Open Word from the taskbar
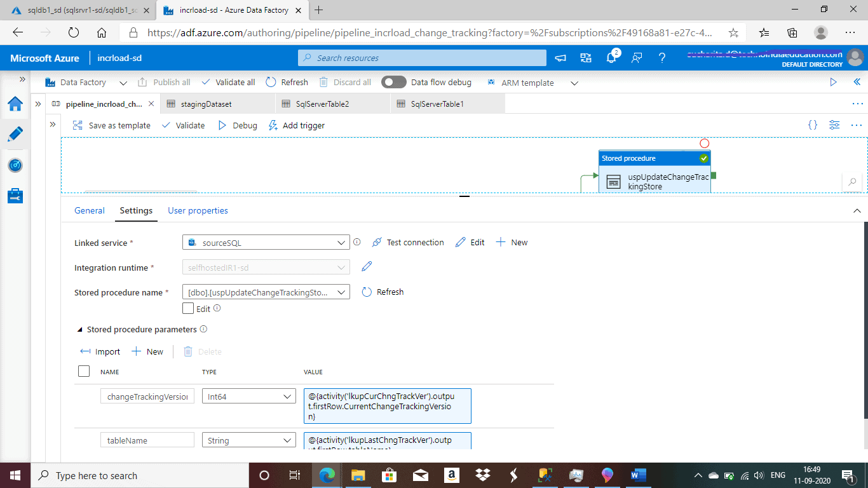The height and width of the screenshot is (488, 868). click(638, 475)
